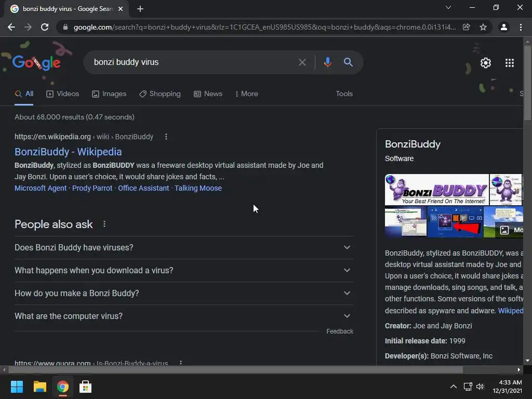The image size is (532, 399).
Task: Open a new browser tab
Action: pos(140,9)
